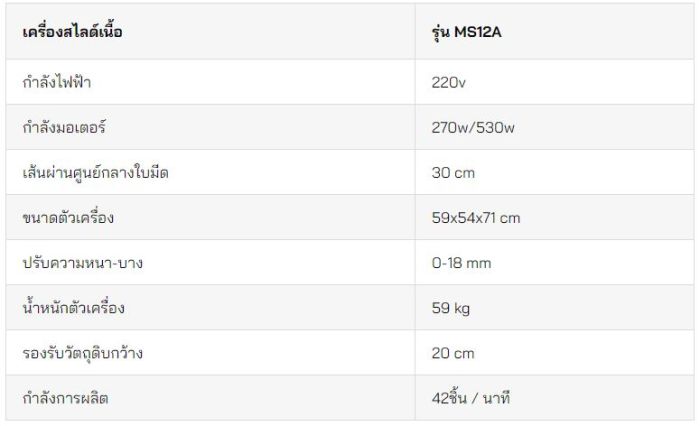This screenshot has width=700, height=426.
Task: Click the เครื่องสไลด์เนื้อ header cell
Action: pos(211,32)
